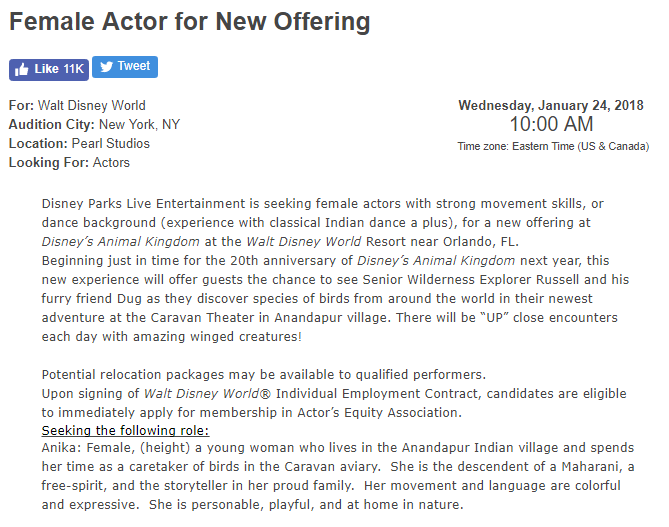Click the 'Actors' value after Looking For

111,162
